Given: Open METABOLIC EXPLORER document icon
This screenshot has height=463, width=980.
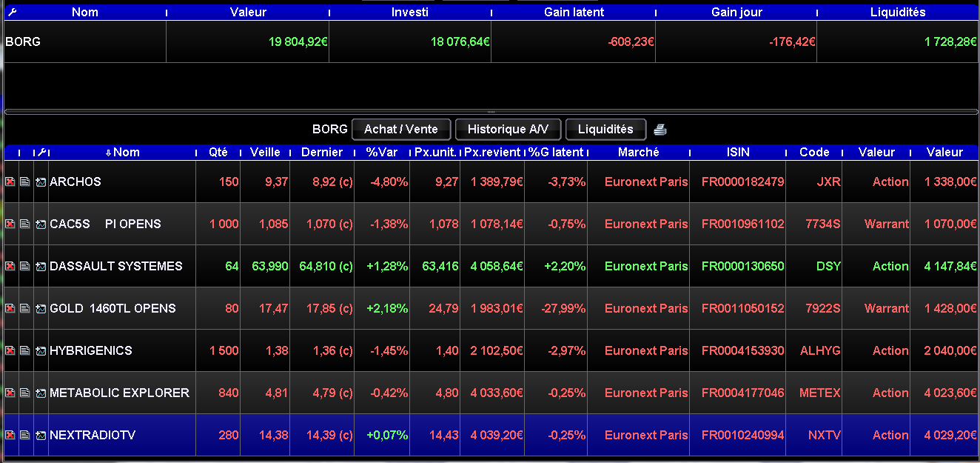Looking at the screenshot, I should point(25,393).
